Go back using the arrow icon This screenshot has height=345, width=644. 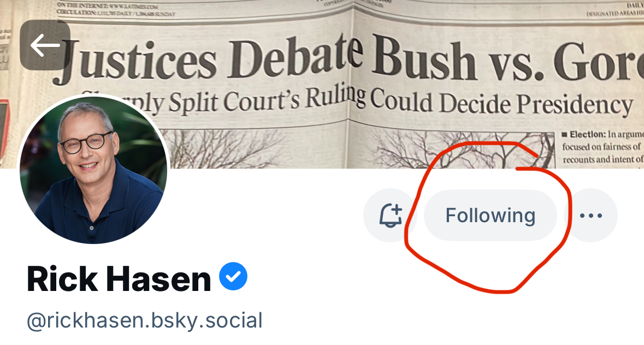[x=45, y=45]
